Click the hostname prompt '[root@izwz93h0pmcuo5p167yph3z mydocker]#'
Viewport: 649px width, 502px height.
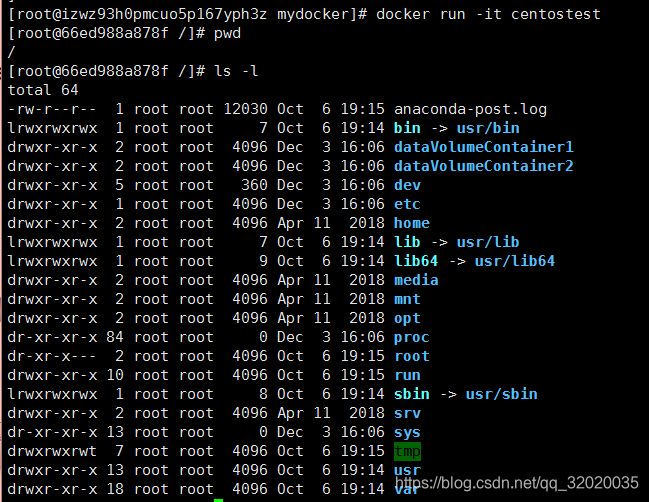(187, 14)
